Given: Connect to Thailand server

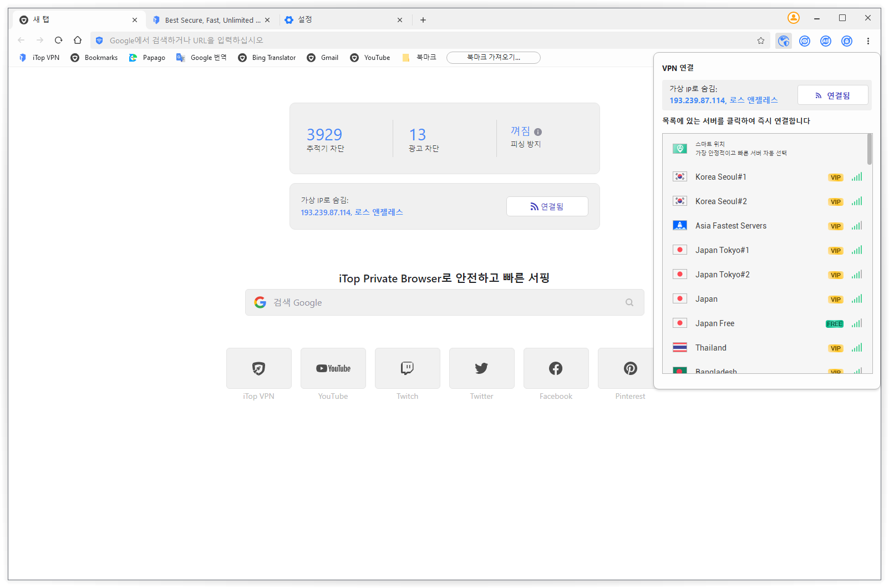Looking at the screenshot, I should (x=765, y=348).
